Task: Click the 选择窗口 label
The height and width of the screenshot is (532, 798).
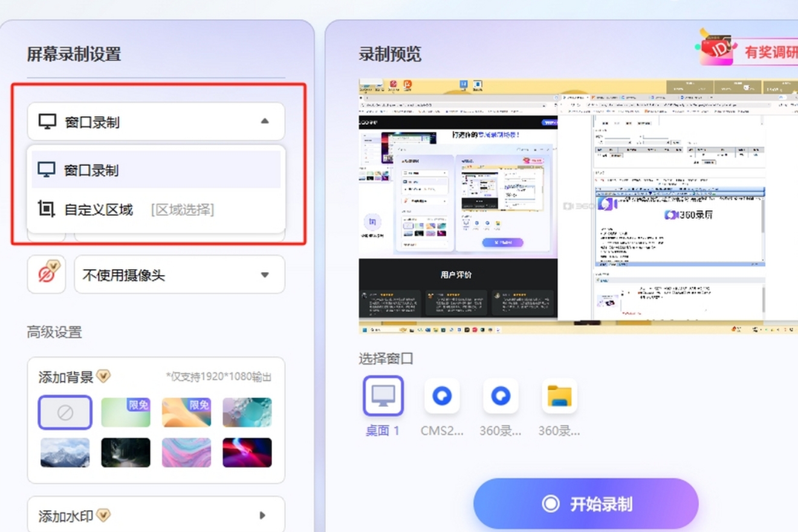Action: pyautogui.click(x=386, y=358)
